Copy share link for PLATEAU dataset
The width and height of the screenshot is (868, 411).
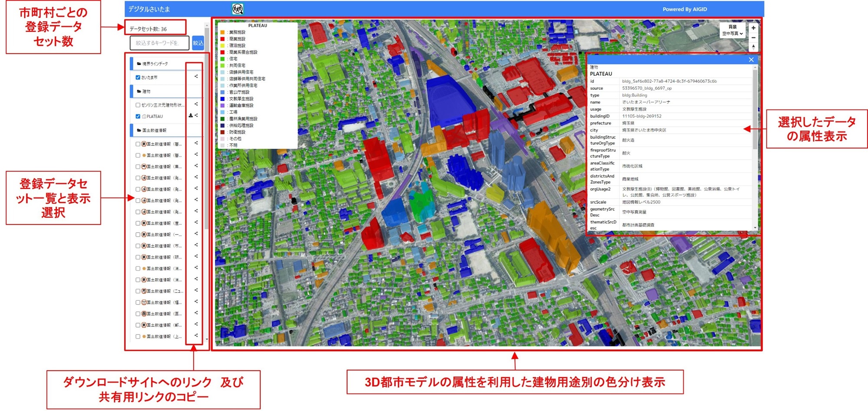(196, 115)
